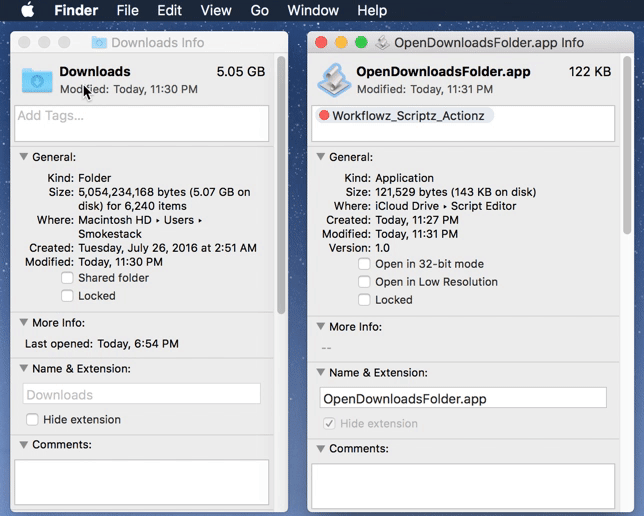The height and width of the screenshot is (516, 644).
Task: Select the Workflowz_Scriptz_Actionz tag
Action: (x=405, y=115)
